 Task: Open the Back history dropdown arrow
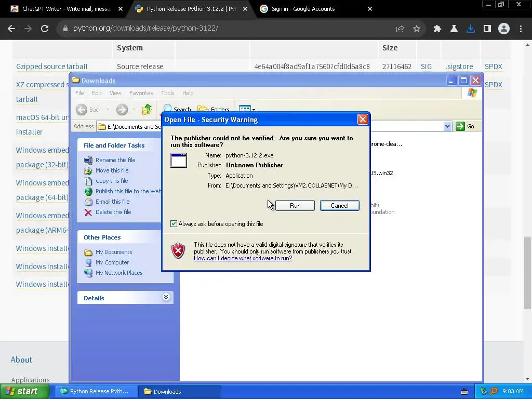point(108,110)
